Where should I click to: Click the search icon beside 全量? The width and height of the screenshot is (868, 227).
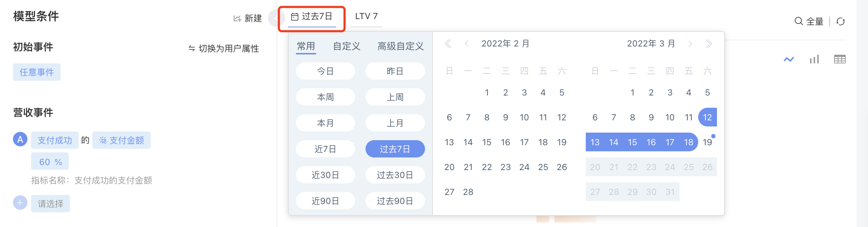pyautogui.click(x=798, y=21)
